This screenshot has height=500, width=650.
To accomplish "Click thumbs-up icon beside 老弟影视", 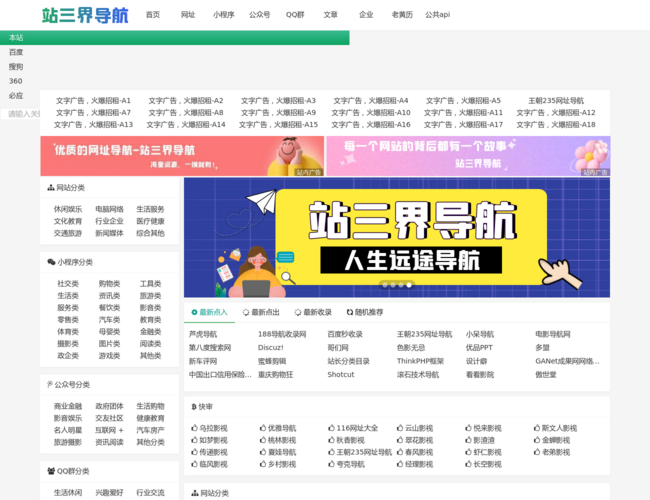I will (x=537, y=452).
